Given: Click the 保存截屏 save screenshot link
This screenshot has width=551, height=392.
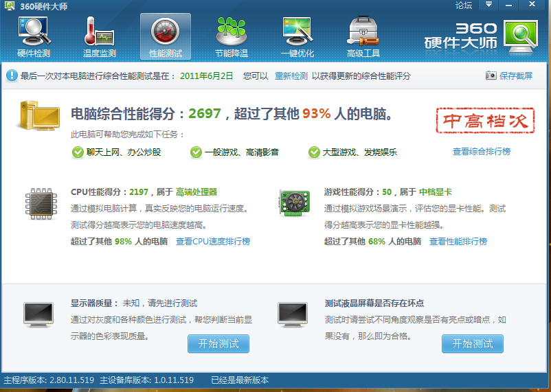Looking at the screenshot, I should tap(516, 76).
